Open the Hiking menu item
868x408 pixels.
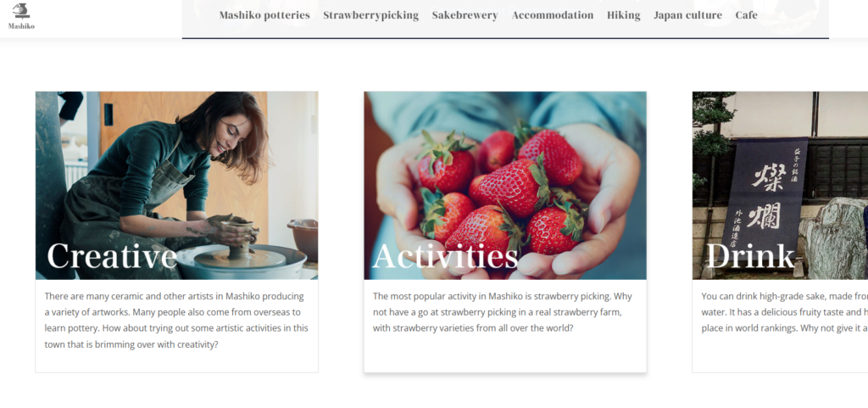(x=623, y=15)
